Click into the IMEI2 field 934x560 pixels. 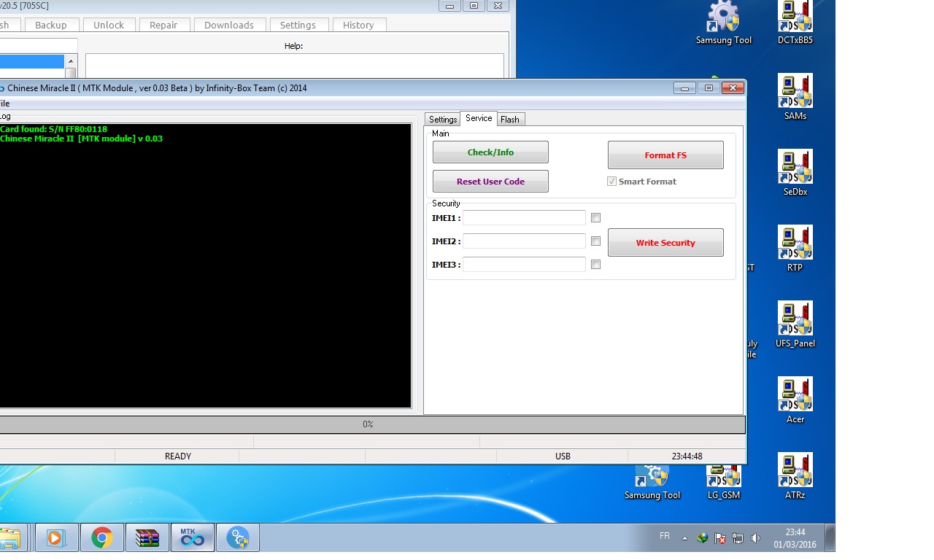tap(524, 241)
